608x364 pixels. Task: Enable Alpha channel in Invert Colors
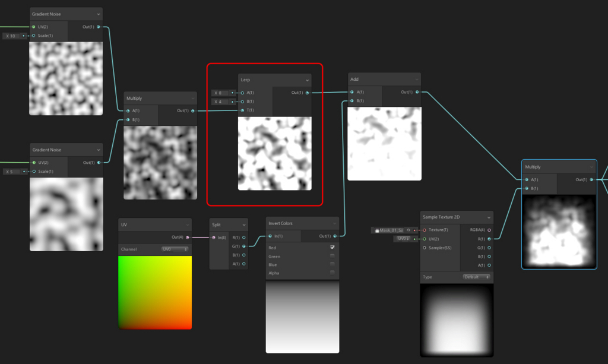pyautogui.click(x=332, y=273)
